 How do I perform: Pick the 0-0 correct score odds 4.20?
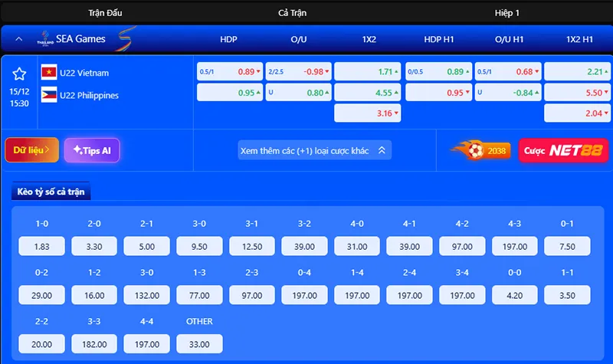(515, 295)
